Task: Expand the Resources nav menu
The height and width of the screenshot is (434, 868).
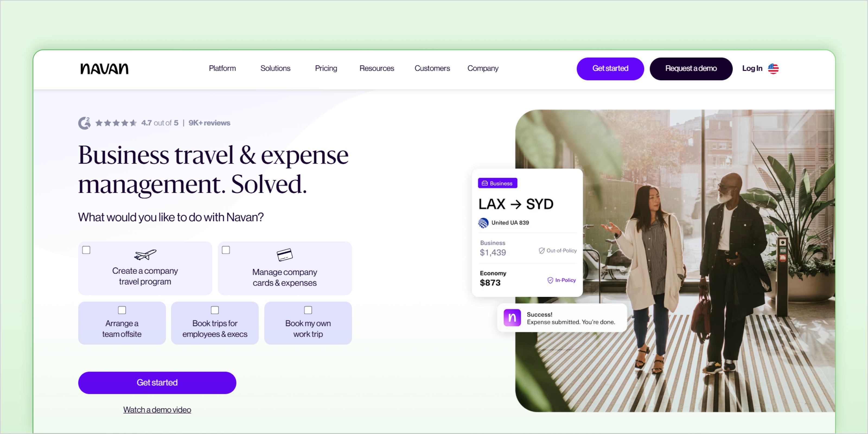Action: click(376, 68)
